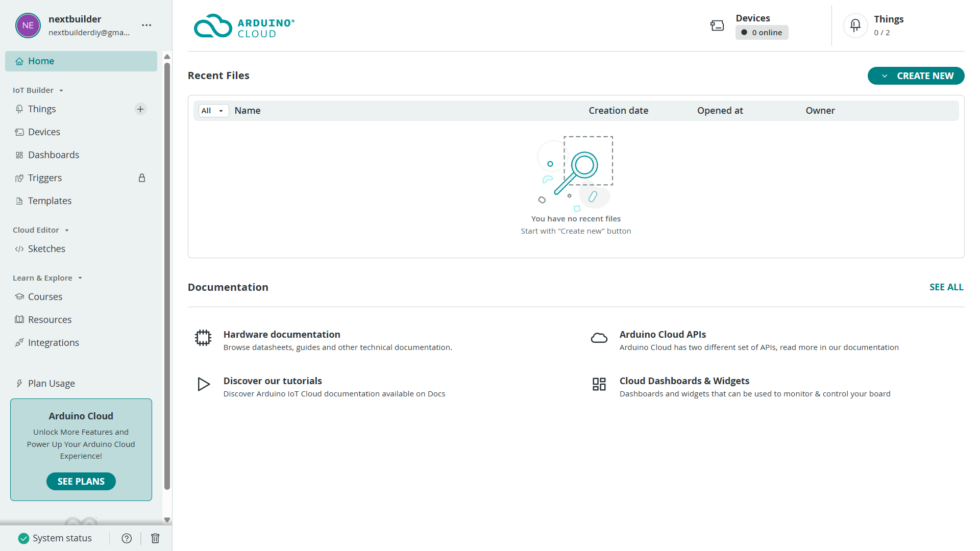The width and height of the screenshot is (980, 551).
Task: Click the SEE PLANS button
Action: [81, 482]
